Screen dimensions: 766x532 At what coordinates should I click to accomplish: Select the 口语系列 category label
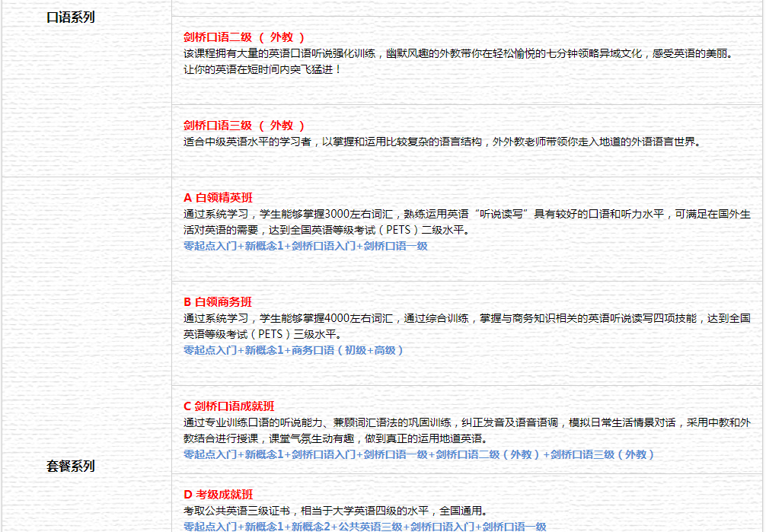click(70, 17)
